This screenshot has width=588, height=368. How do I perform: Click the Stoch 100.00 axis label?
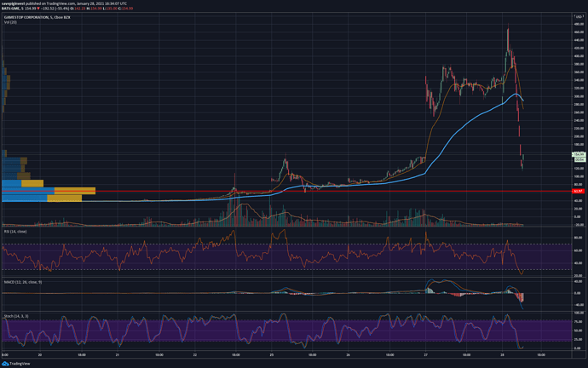(x=579, y=313)
